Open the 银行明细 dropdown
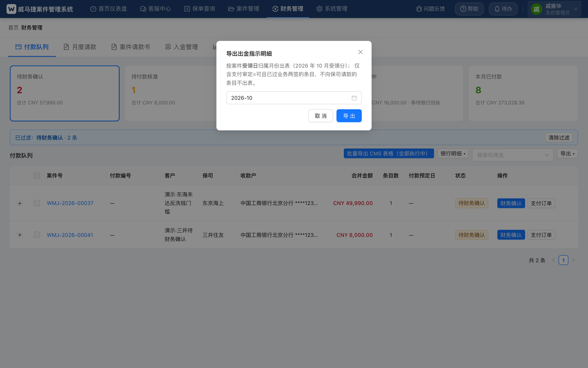Image resolution: width=588 pixels, height=368 pixels. click(453, 153)
